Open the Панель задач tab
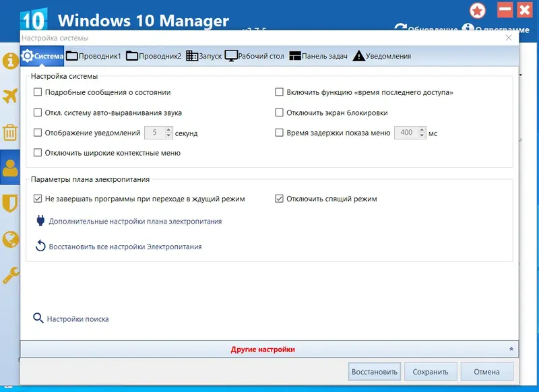 (318, 56)
